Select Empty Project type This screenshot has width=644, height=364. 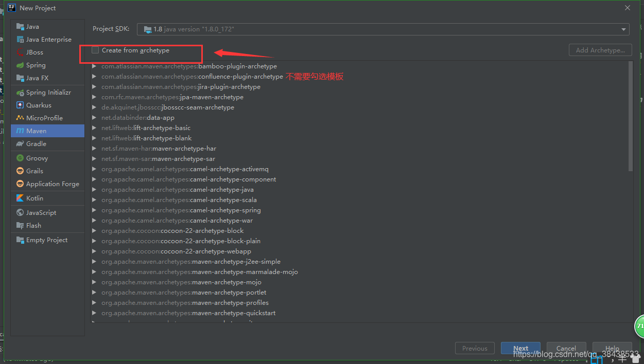(47, 240)
